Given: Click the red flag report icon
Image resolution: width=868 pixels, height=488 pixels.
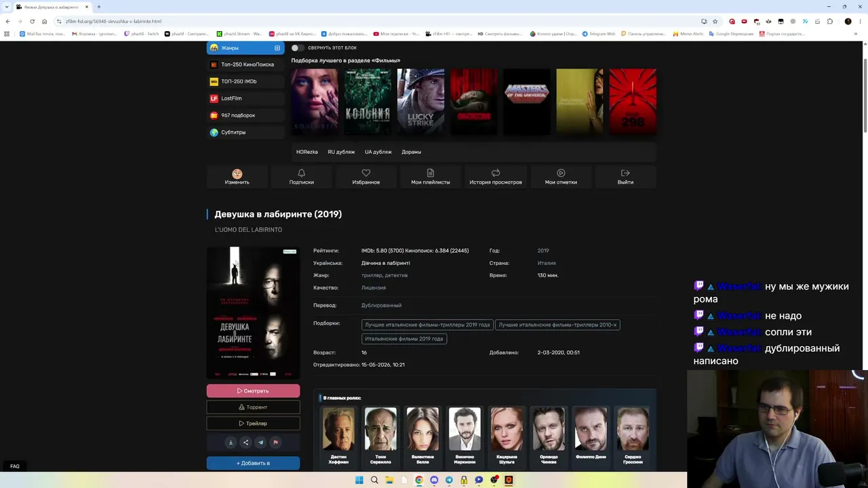Looking at the screenshot, I should point(275,443).
